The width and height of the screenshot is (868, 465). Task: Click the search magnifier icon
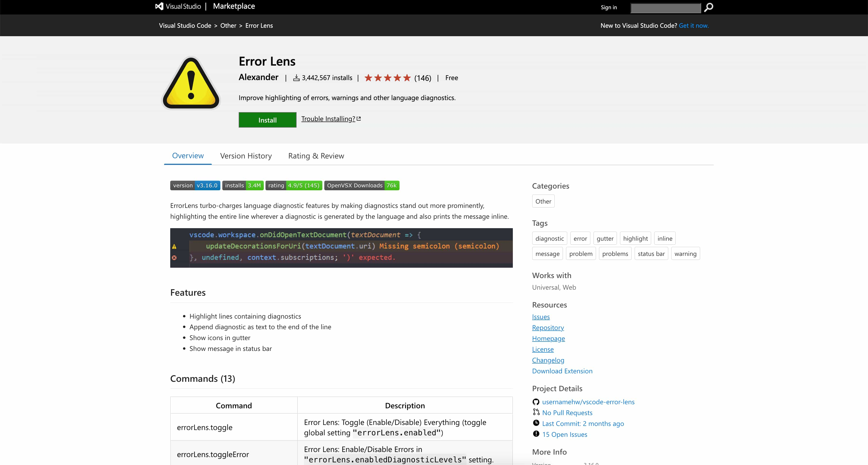pos(709,7)
